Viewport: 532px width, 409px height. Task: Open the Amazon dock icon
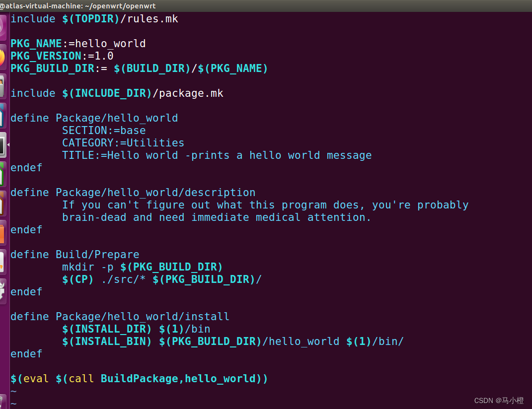pos(2,262)
